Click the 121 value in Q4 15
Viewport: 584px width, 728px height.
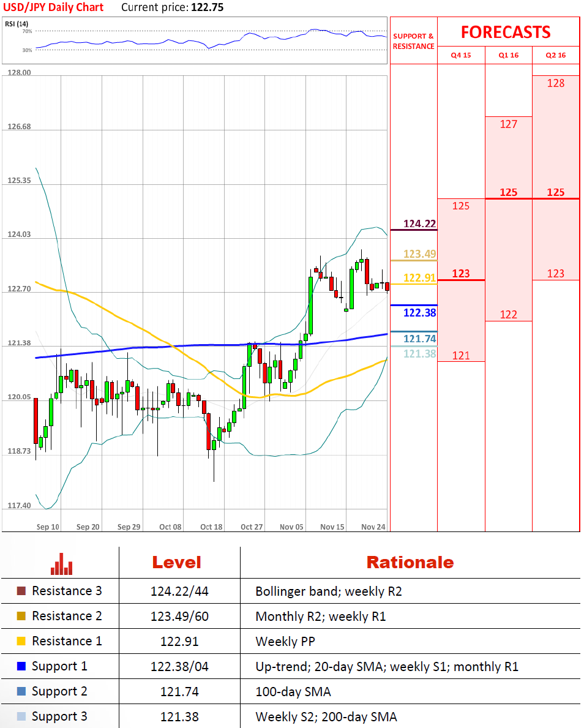[x=461, y=356]
